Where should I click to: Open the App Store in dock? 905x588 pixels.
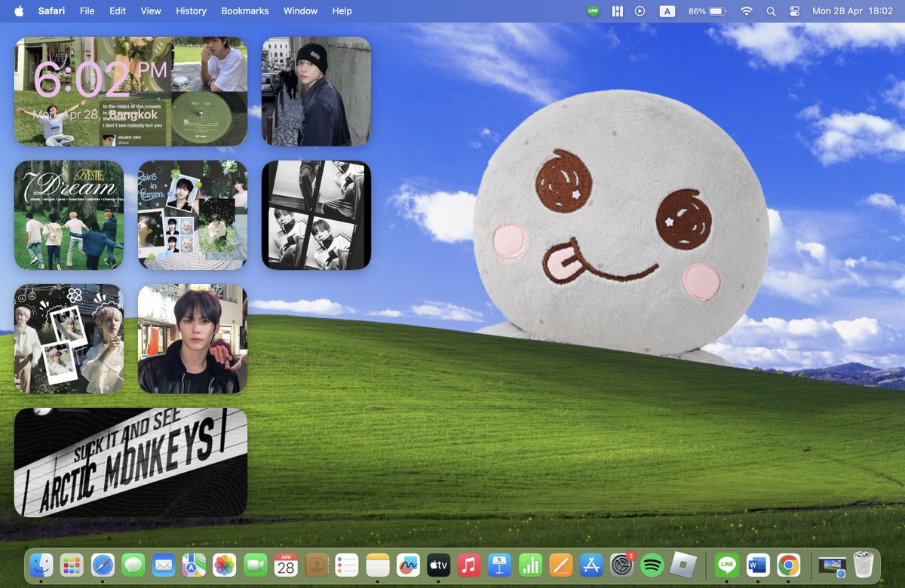591,565
